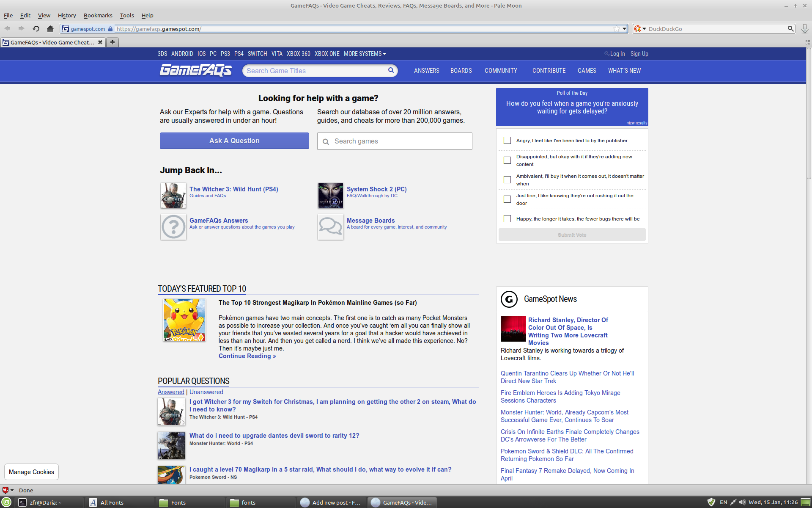Switch to the Unanswered questions tab

206,392
